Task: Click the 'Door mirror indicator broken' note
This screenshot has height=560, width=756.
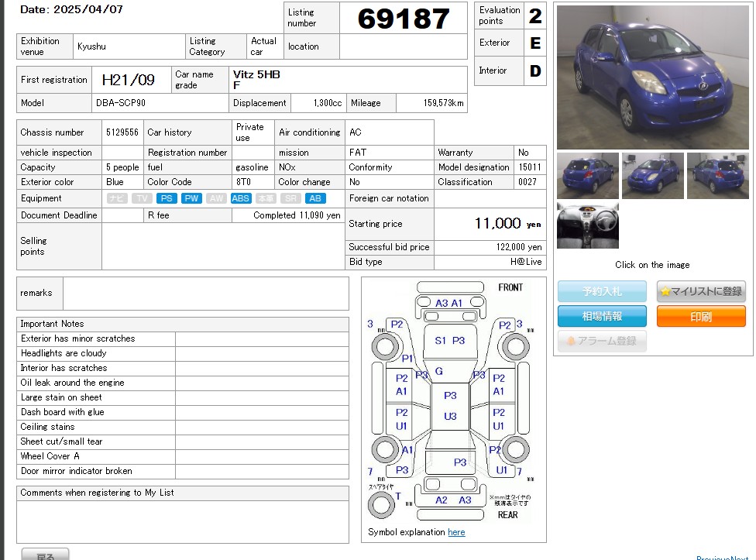Action: [x=76, y=471]
